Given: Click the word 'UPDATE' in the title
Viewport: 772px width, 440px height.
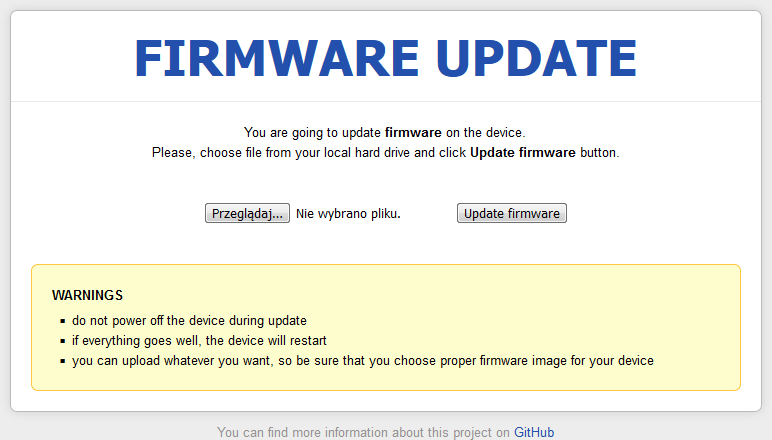Looking at the screenshot, I should tap(524, 58).
